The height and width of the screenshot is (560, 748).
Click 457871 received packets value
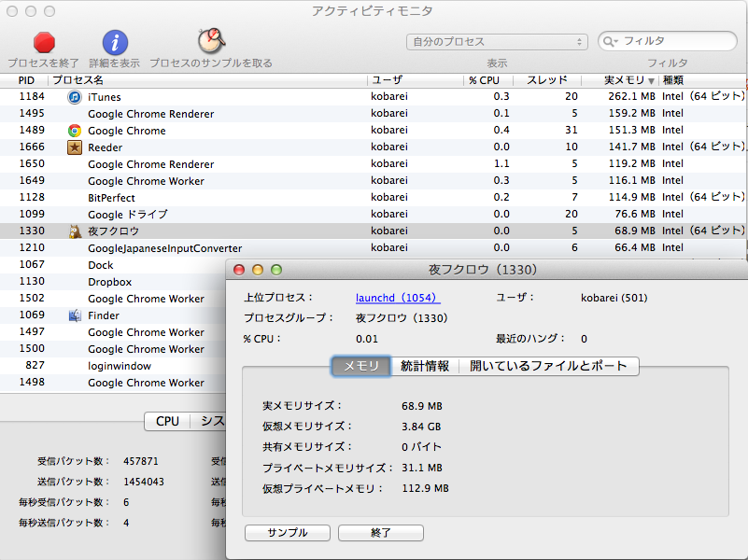click(141, 461)
